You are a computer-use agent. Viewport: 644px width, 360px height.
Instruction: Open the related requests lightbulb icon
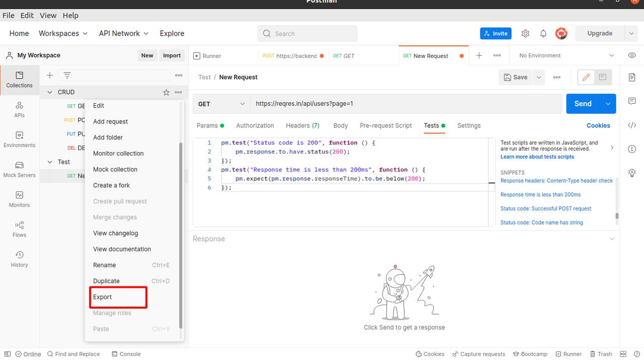632,173
